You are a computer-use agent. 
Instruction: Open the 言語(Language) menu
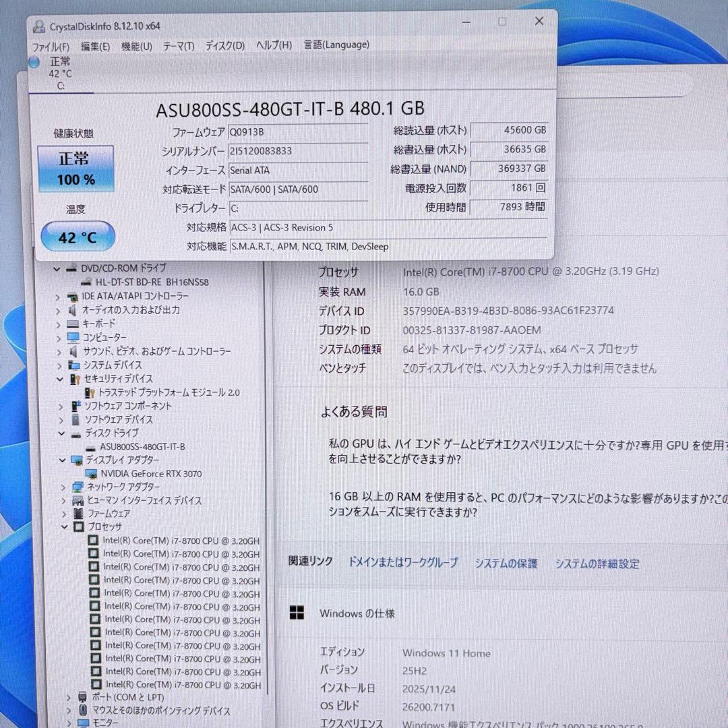tap(336, 45)
